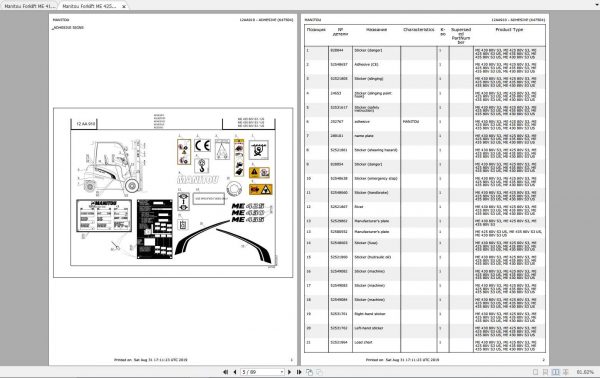Image resolution: width=600 pixels, height=378 pixels.
Task: Click the MANITOU logo sticker in diagram
Action: (x=198, y=180)
